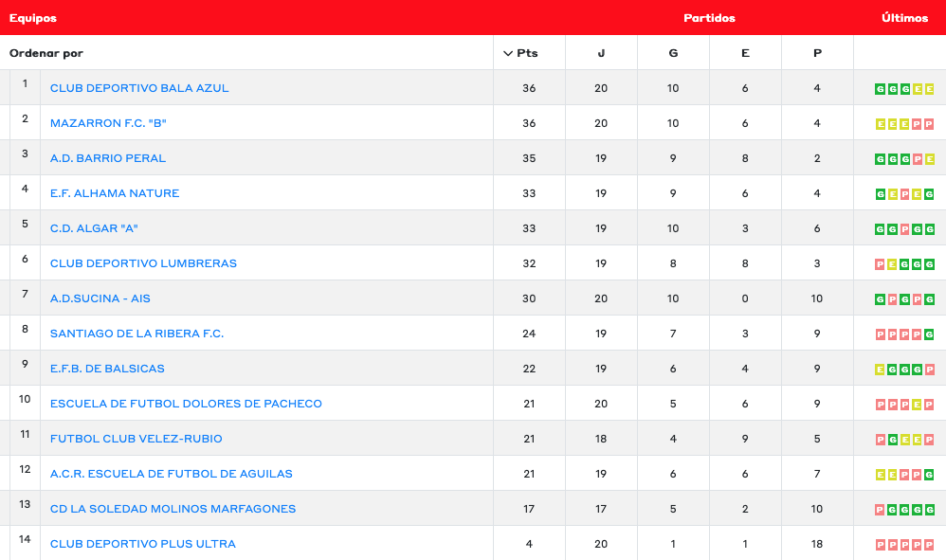Sort the table by the J column

[x=601, y=53]
